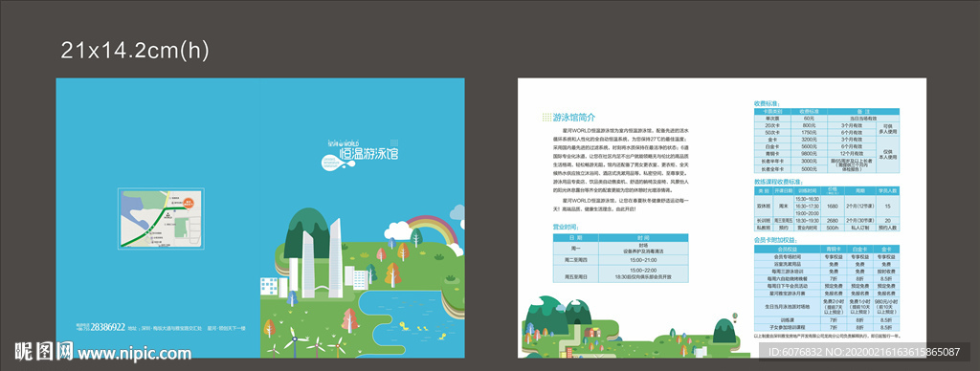Click the "长训班" class cell
The height and width of the screenshot is (371, 980).
763,221
